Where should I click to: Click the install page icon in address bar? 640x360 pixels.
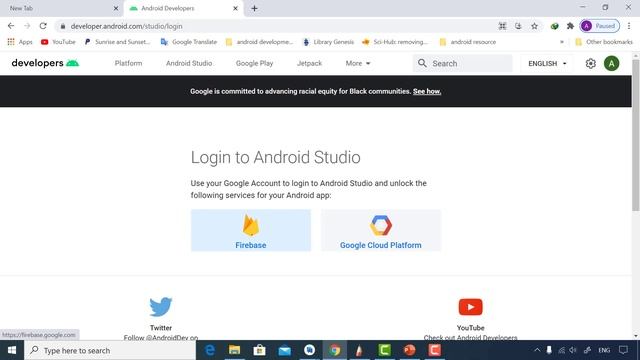518,26
